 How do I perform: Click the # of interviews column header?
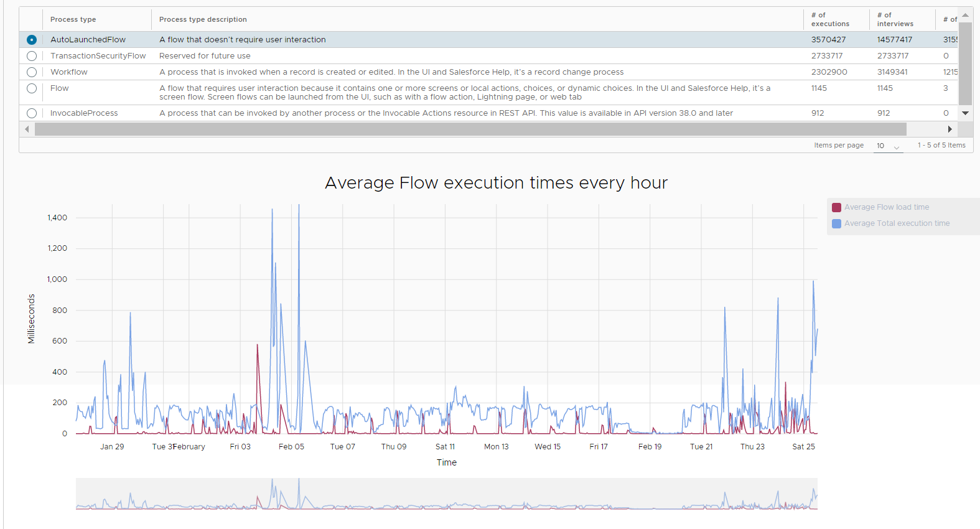click(895, 19)
